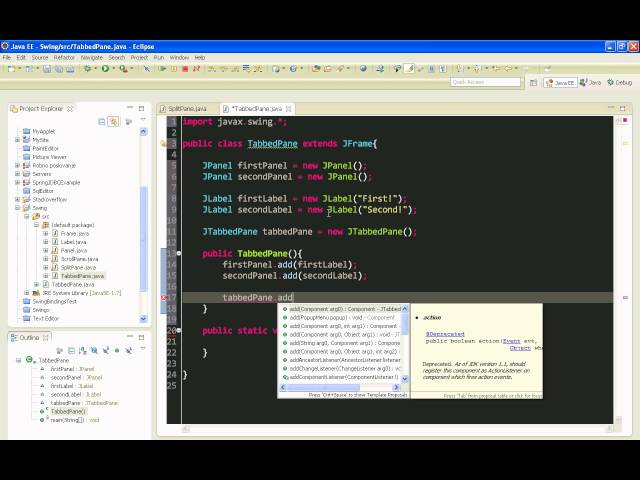
Task: Click the Disconnect icon beside Terminate
Action: click(x=196, y=69)
